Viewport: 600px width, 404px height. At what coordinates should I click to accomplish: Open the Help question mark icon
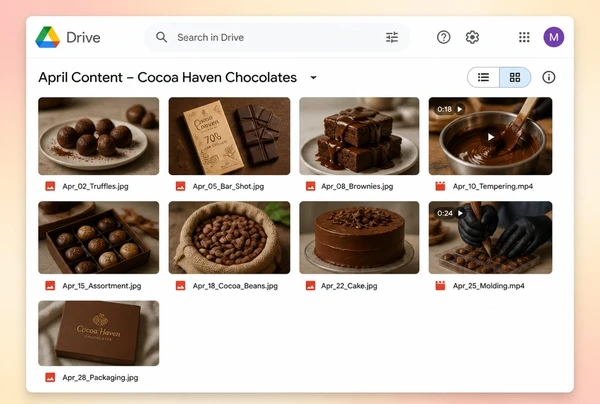pyautogui.click(x=443, y=37)
